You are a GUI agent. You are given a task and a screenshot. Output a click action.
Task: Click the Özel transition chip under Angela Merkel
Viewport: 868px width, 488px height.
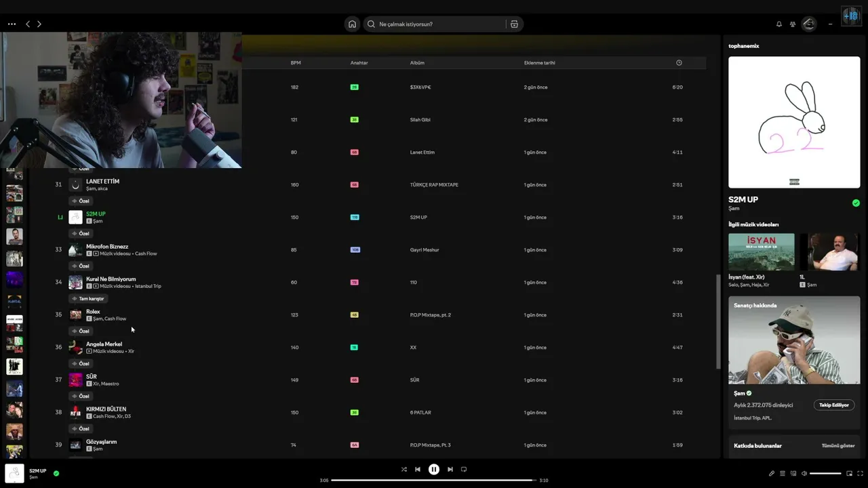(x=81, y=363)
